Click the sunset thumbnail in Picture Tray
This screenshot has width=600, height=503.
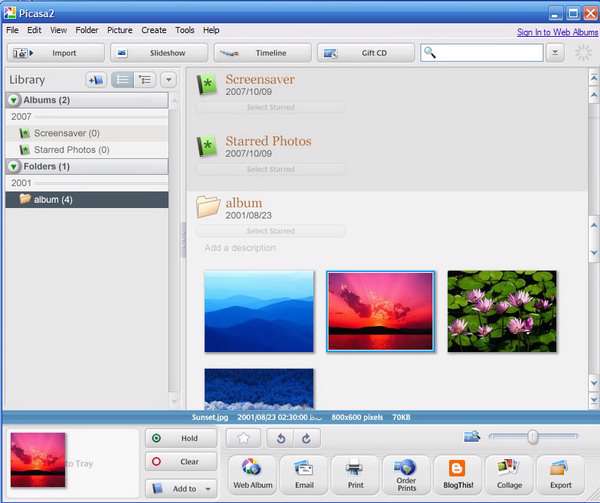tap(38, 460)
